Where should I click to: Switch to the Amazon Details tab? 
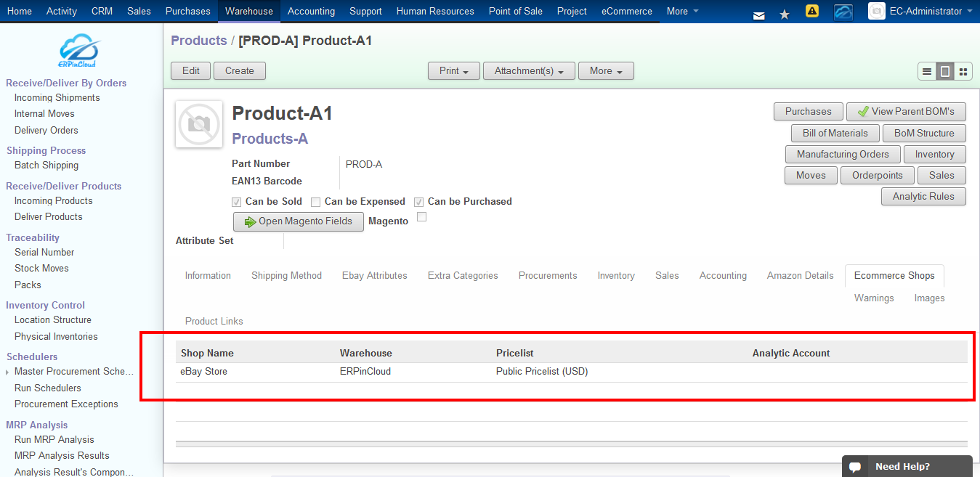click(801, 276)
